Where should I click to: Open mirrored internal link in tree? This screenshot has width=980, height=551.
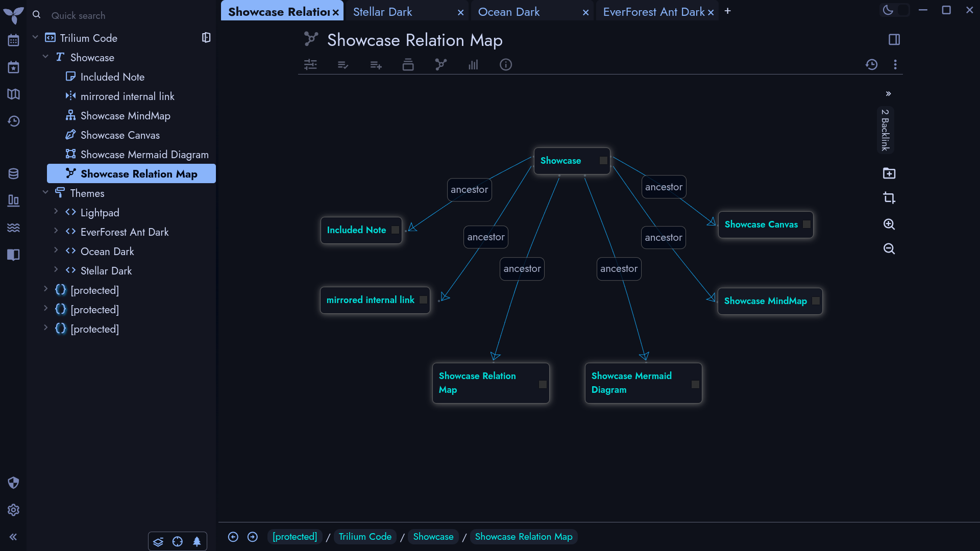tap(127, 96)
